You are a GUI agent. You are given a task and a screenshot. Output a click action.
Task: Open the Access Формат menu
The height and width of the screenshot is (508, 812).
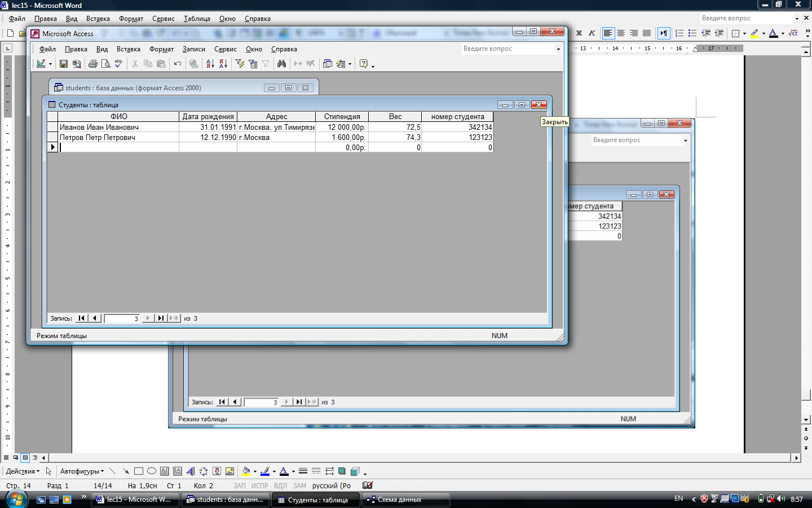click(x=161, y=49)
